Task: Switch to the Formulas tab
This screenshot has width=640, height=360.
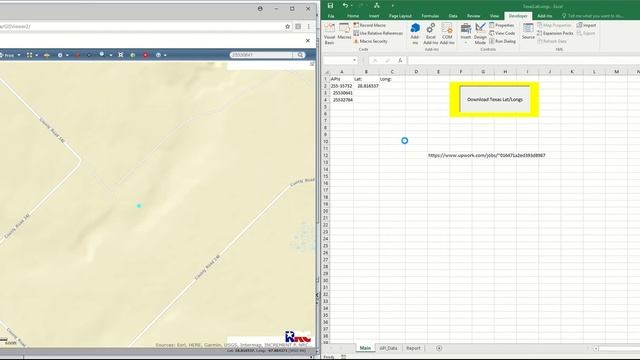Action: pos(430,16)
